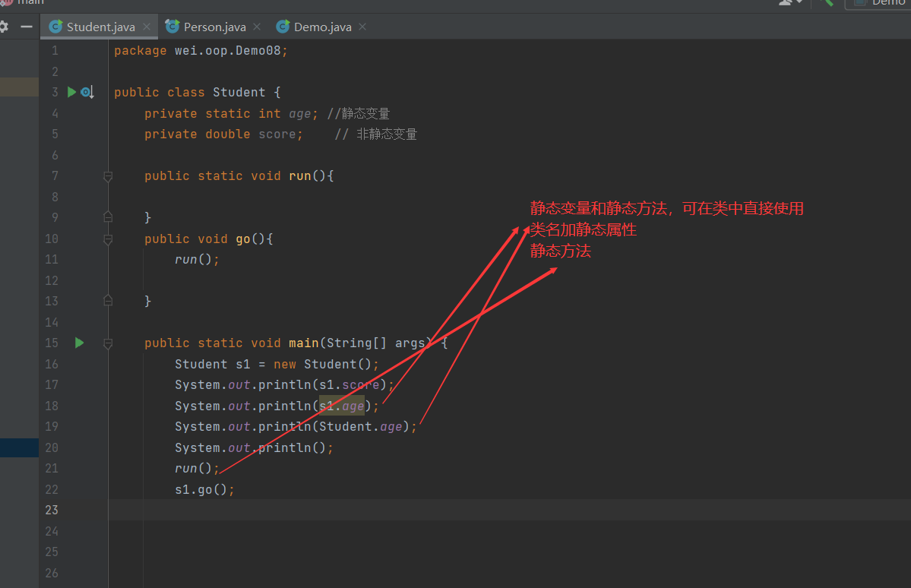The width and height of the screenshot is (911, 588).
Task: Collapse the main method fold marker
Action: coord(107,343)
